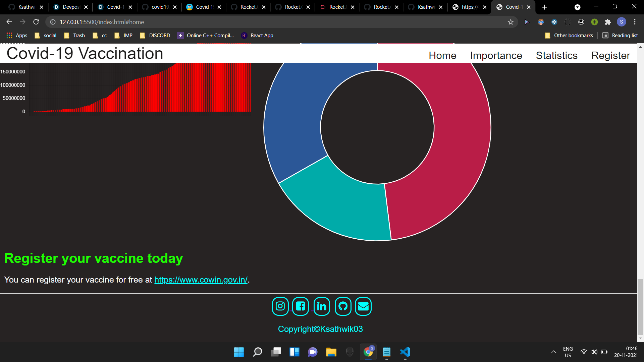Go to the Importance nav section
Screen dimensions: 644x362
click(496, 55)
